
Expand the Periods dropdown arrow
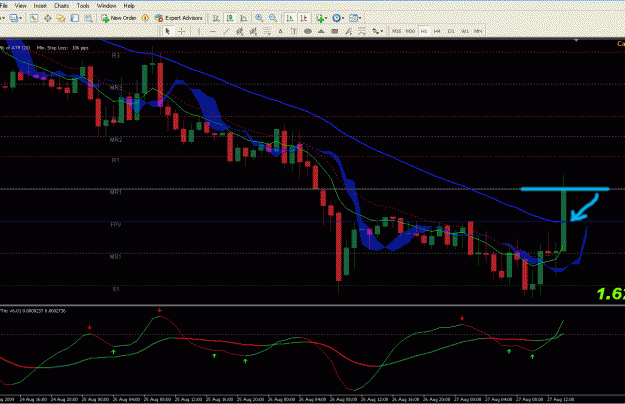click(343, 18)
